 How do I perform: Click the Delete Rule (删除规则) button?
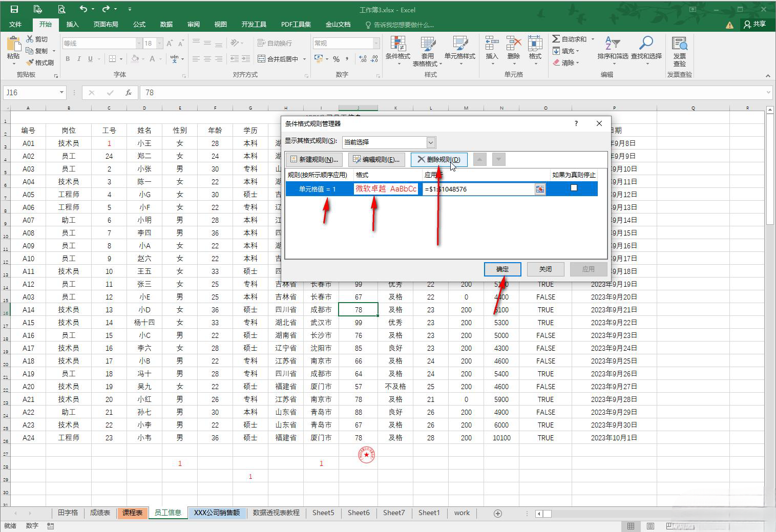pyautogui.click(x=439, y=159)
